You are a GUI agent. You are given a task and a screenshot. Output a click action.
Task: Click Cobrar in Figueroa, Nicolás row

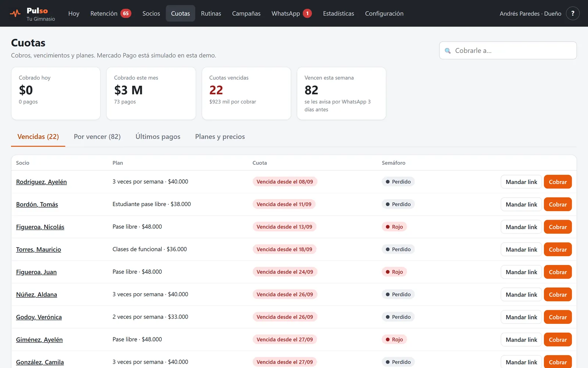pos(557,227)
